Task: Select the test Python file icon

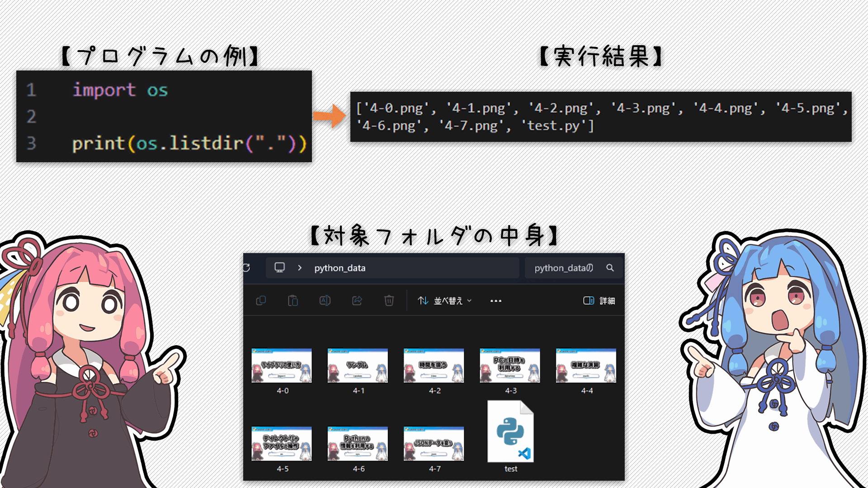Action: coord(510,432)
